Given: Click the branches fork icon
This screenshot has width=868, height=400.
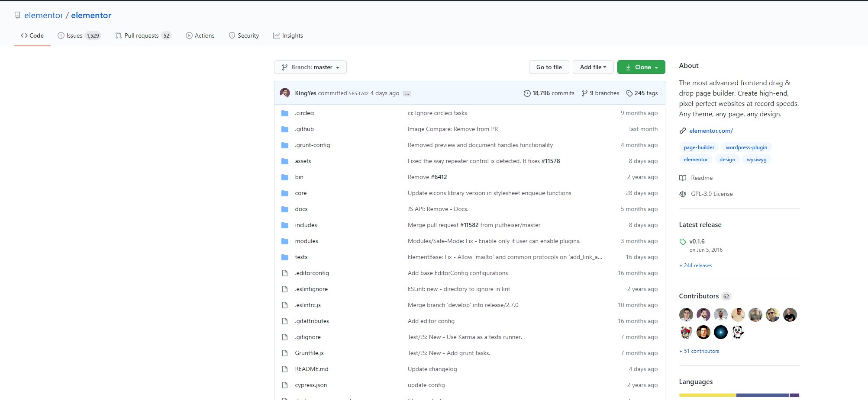Looking at the screenshot, I should (585, 93).
